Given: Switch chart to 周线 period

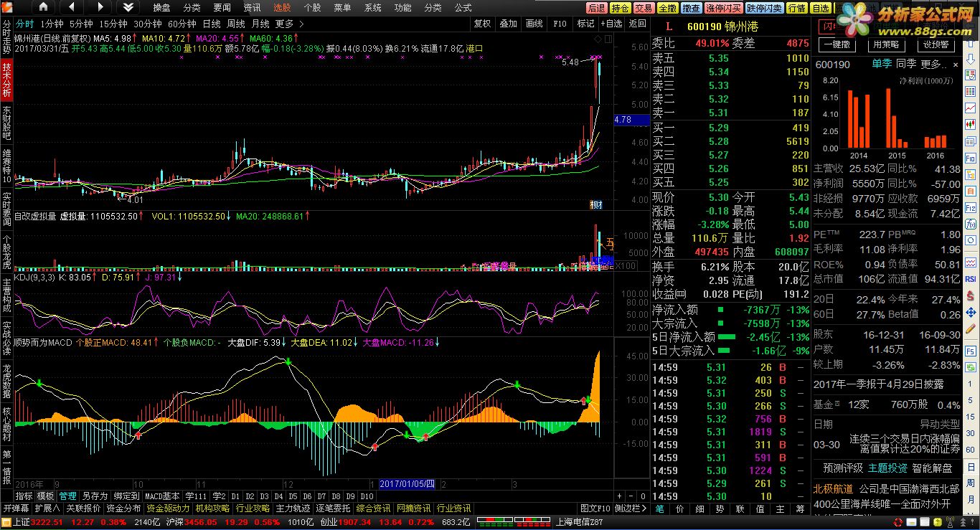Looking at the screenshot, I should click(x=236, y=24).
